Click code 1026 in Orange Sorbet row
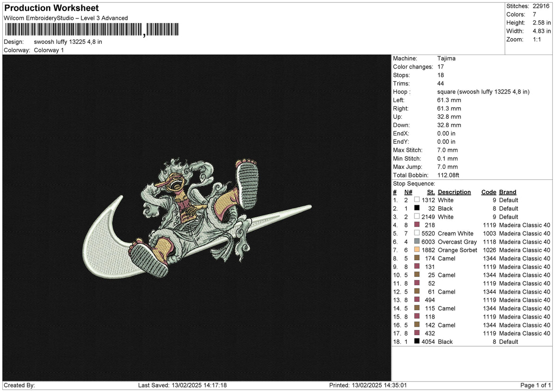Viewport: 555px width, 392px height. [x=489, y=250]
